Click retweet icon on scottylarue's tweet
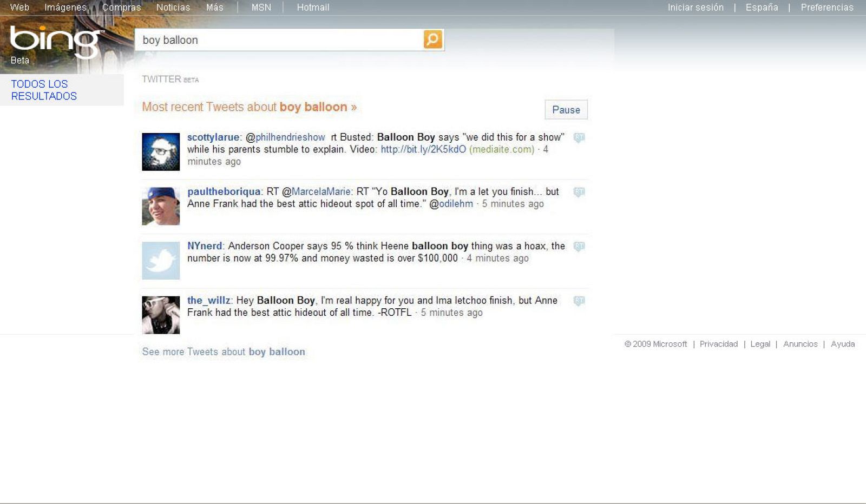Image resolution: width=866 pixels, height=504 pixels. point(579,138)
